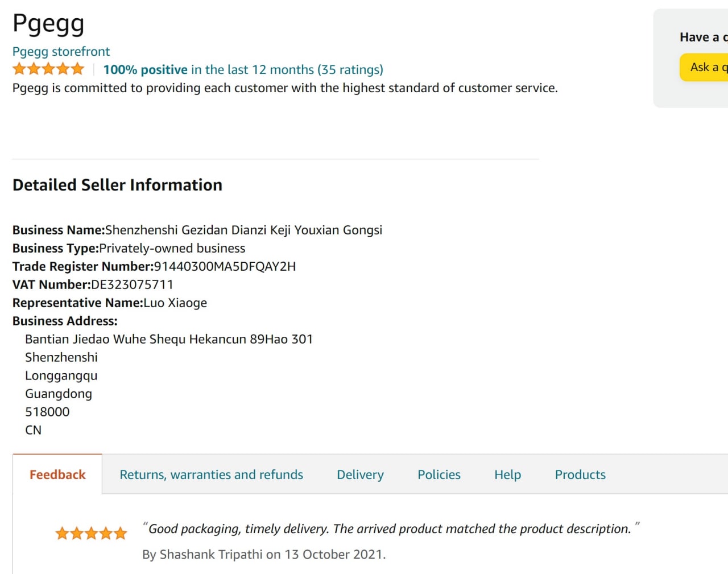The width and height of the screenshot is (728, 574).
Task: Open the Products tab
Action: click(580, 474)
